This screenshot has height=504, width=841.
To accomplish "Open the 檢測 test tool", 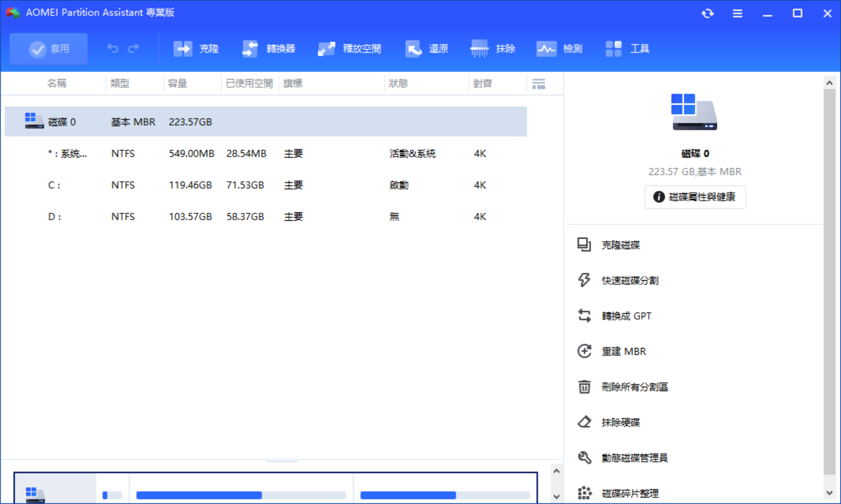I will point(559,49).
